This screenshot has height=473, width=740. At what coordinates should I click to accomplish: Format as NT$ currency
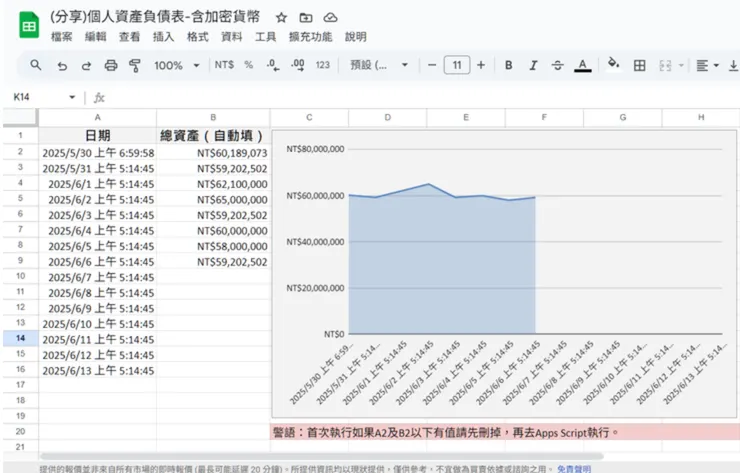pos(224,65)
